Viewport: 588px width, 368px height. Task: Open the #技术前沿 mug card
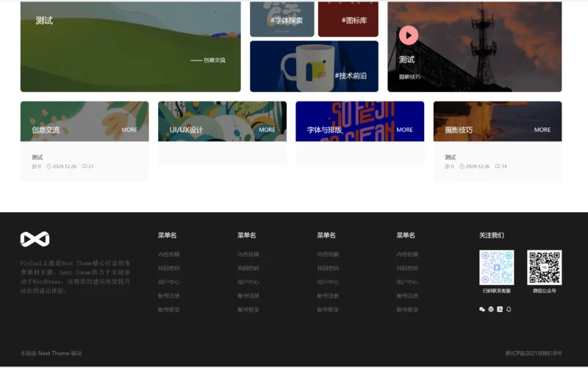[314, 66]
